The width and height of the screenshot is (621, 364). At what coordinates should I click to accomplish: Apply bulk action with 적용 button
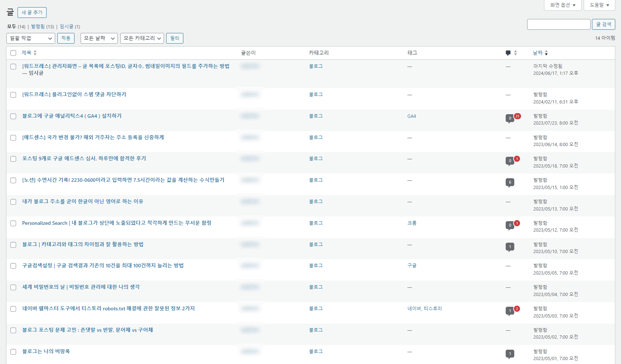[66, 38]
